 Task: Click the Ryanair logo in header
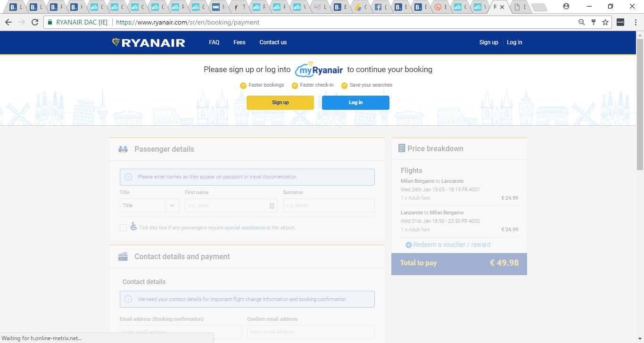149,43
